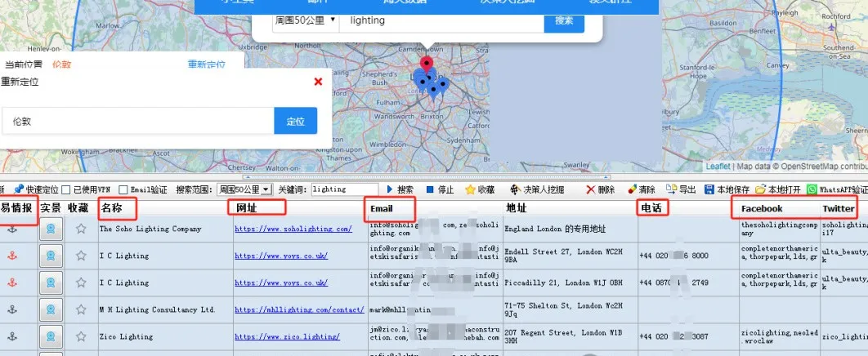Favorite The Soho Lighting Company with star
This screenshot has height=356, width=868.
82,229
